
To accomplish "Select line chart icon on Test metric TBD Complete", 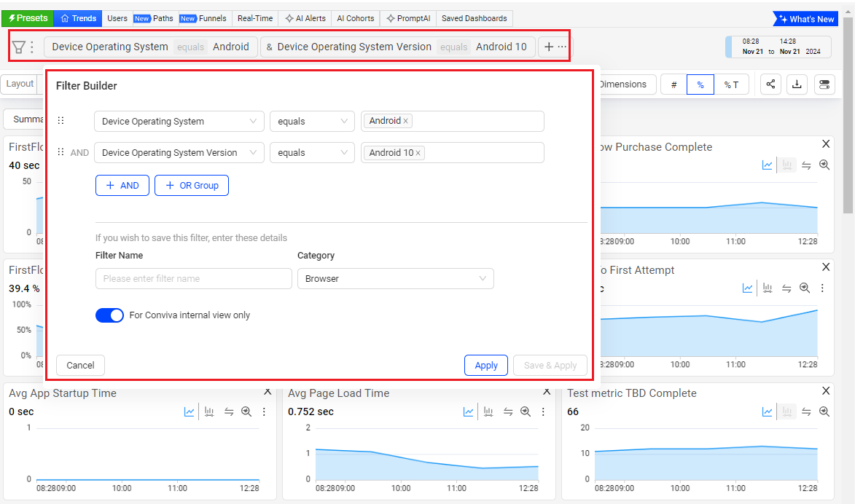I will pos(767,412).
